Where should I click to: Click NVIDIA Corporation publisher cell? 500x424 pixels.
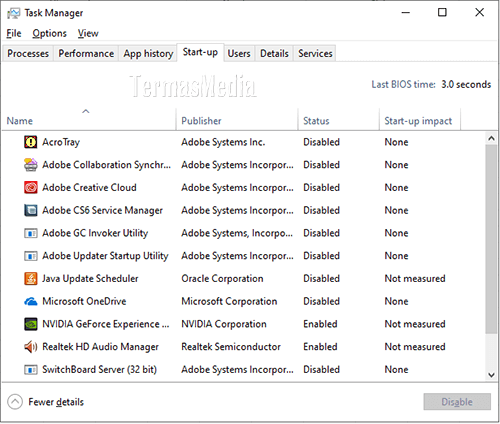pos(224,324)
